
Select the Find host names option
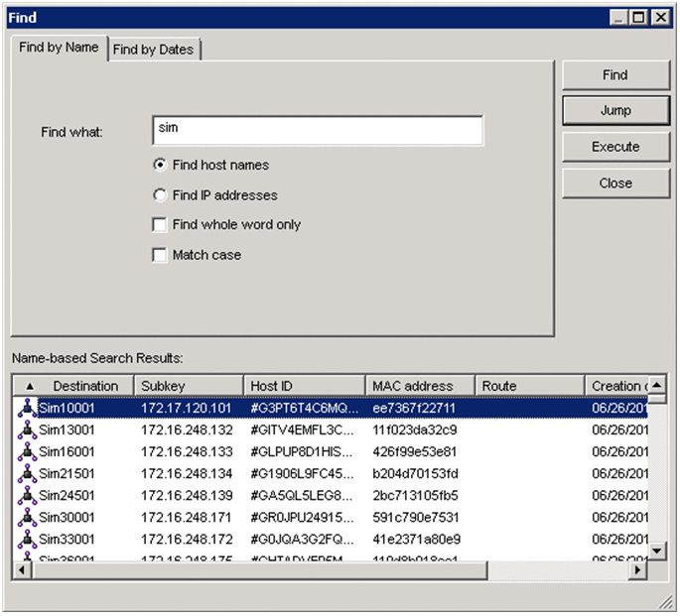point(160,166)
